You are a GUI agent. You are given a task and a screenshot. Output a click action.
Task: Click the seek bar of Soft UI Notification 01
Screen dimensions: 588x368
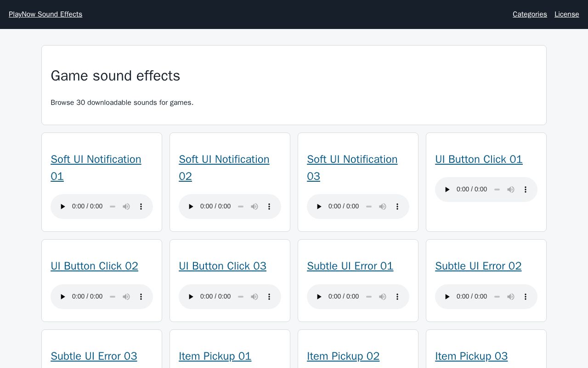(113, 207)
